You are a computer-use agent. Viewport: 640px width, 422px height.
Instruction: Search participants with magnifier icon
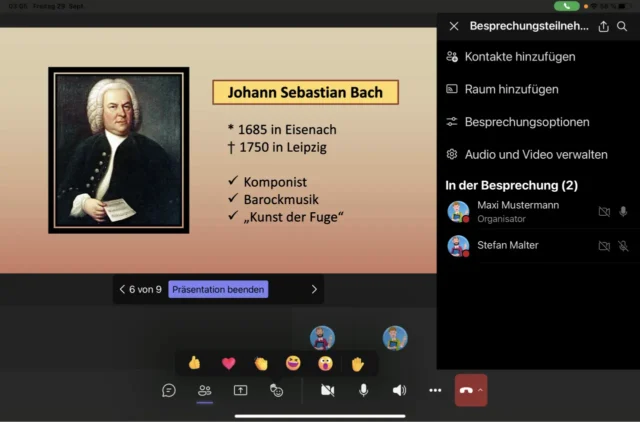point(622,26)
